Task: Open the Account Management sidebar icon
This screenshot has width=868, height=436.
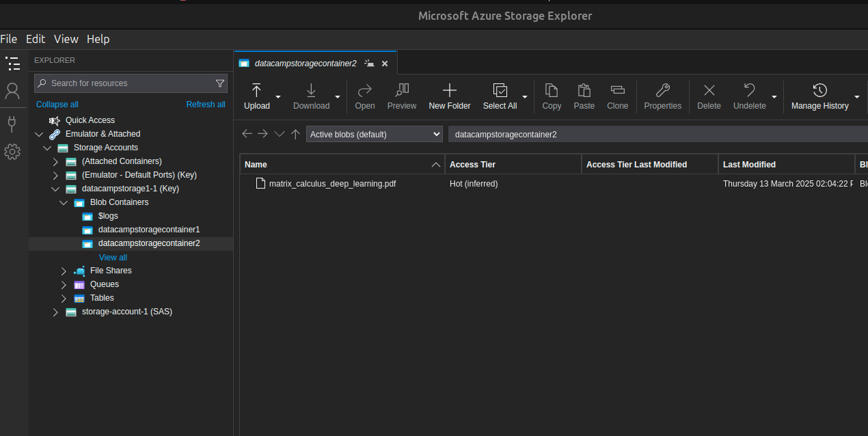Action: pos(12,90)
